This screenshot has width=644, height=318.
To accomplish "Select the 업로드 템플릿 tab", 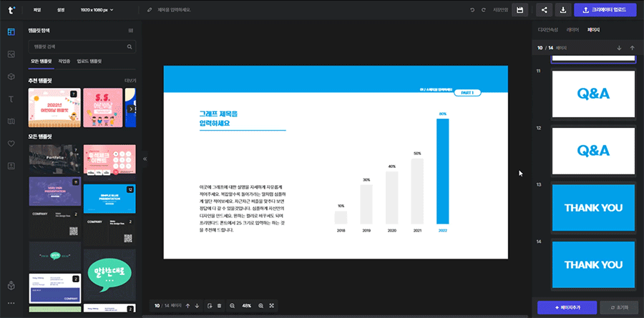I will point(89,61).
